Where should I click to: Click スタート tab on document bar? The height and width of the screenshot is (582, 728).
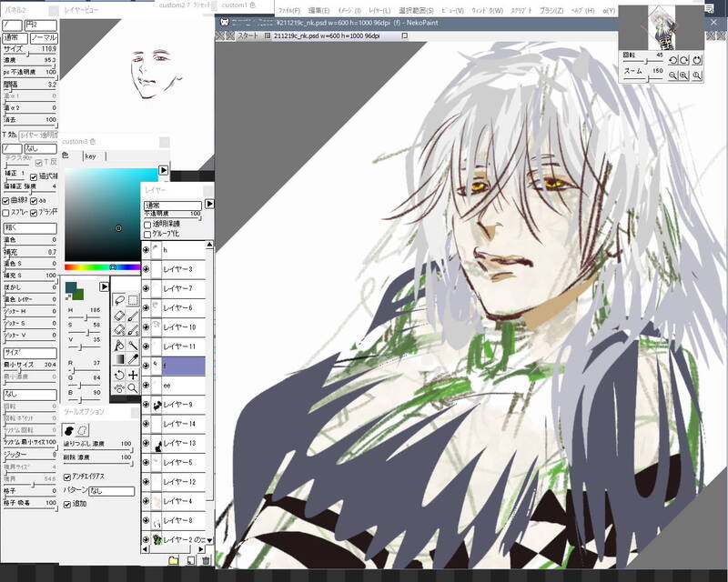tap(248, 35)
